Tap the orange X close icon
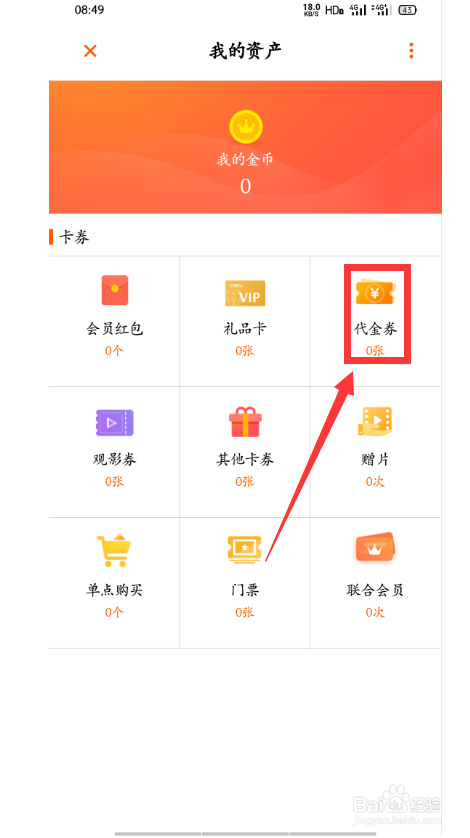 [90, 51]
